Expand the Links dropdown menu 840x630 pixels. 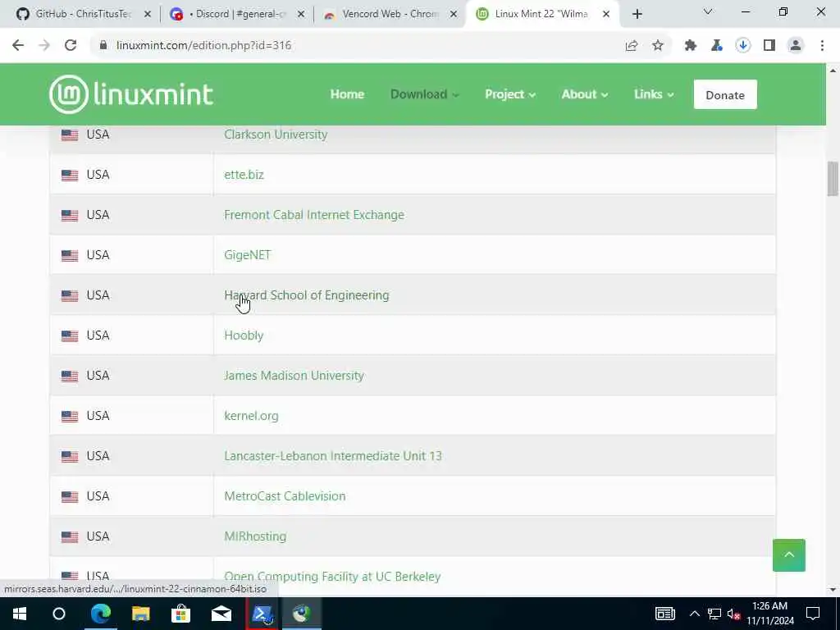pos(654,94)
